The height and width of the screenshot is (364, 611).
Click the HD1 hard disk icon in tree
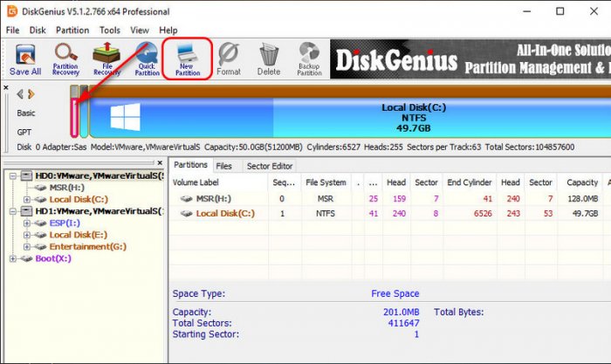pos(26,211)
